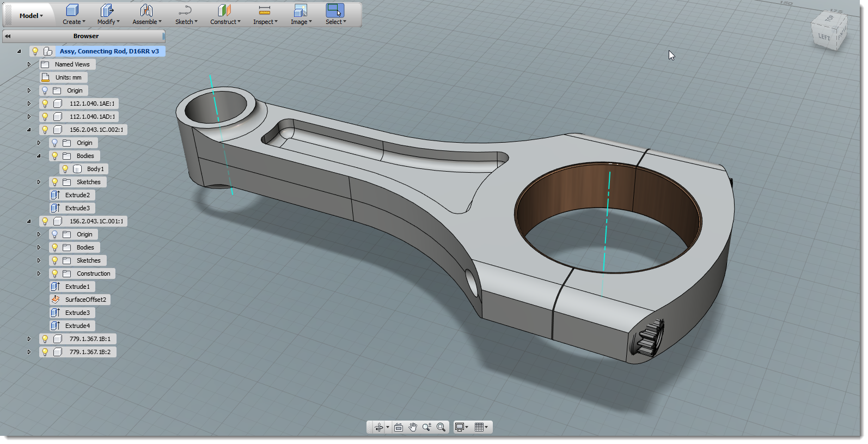
Task: Click the Orbit navigation icon
Action: (x=378, y=427)
